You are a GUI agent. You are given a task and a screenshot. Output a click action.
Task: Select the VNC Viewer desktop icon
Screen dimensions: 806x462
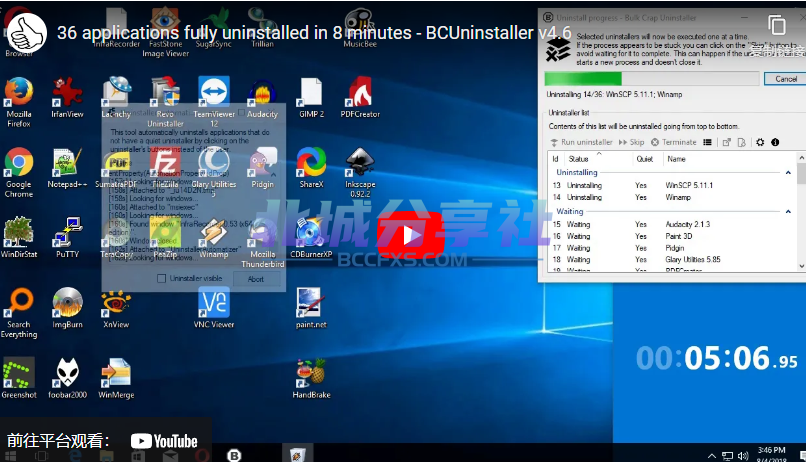[214, 308]
